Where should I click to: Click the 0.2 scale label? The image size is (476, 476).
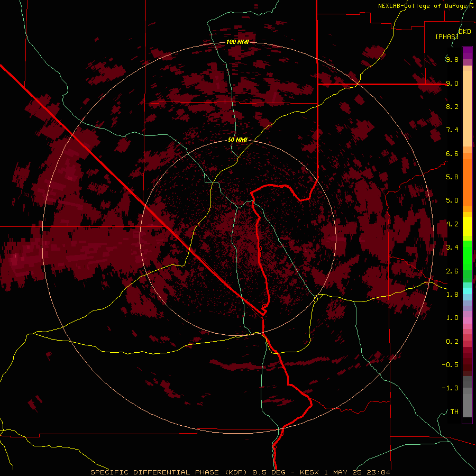(x=452, y=342)
